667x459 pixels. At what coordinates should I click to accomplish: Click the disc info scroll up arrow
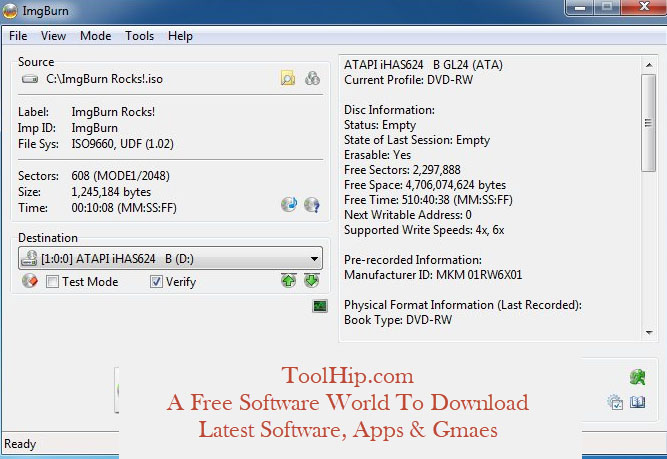pos(649,65)
